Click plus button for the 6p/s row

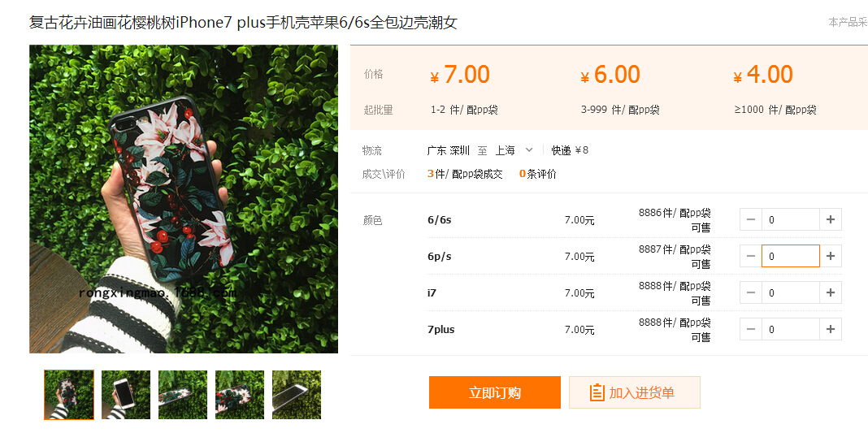click(831, 256)
